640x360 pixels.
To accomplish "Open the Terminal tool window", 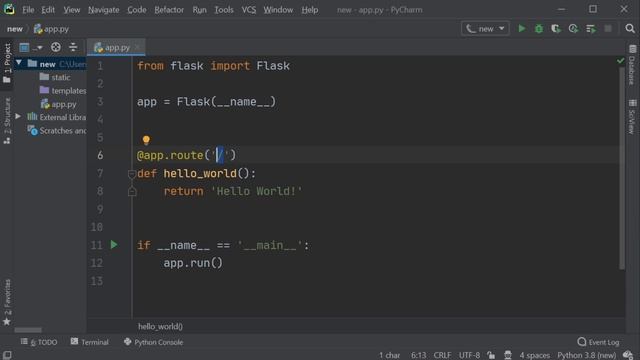I will pyautogui.click(x=90, y=342).
